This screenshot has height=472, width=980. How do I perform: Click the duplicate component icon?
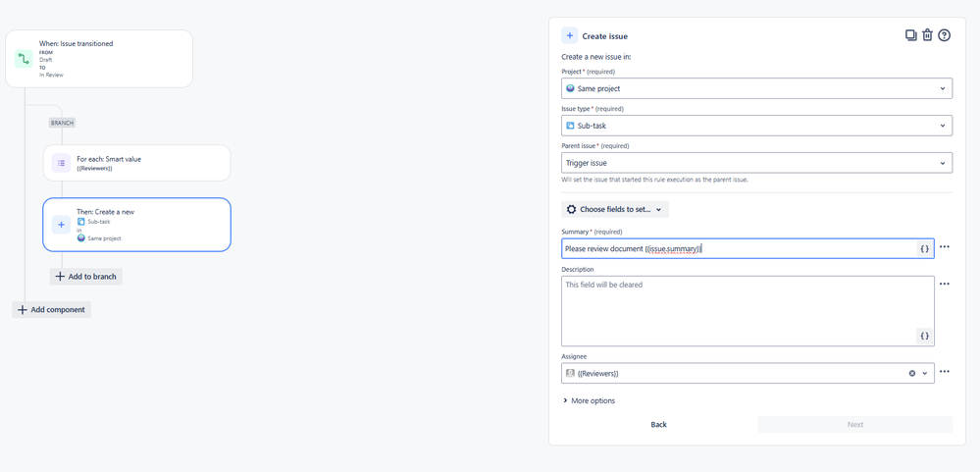[910, 35]
